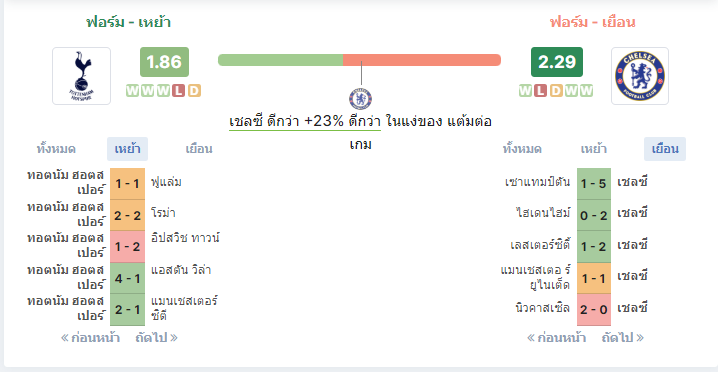Go to ถัดไป page under Chelsea matches
Viewport: 718px width, 372px height.
pyautogui.click(x=622, y=338)
